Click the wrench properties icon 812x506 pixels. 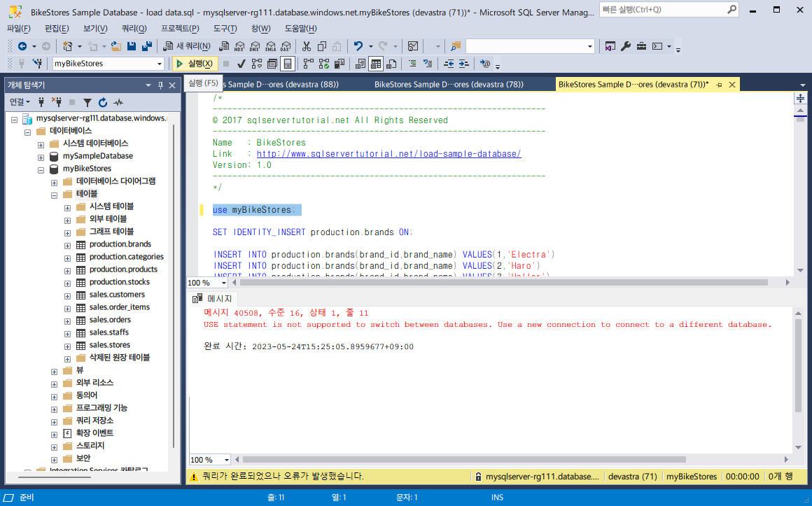626,47
